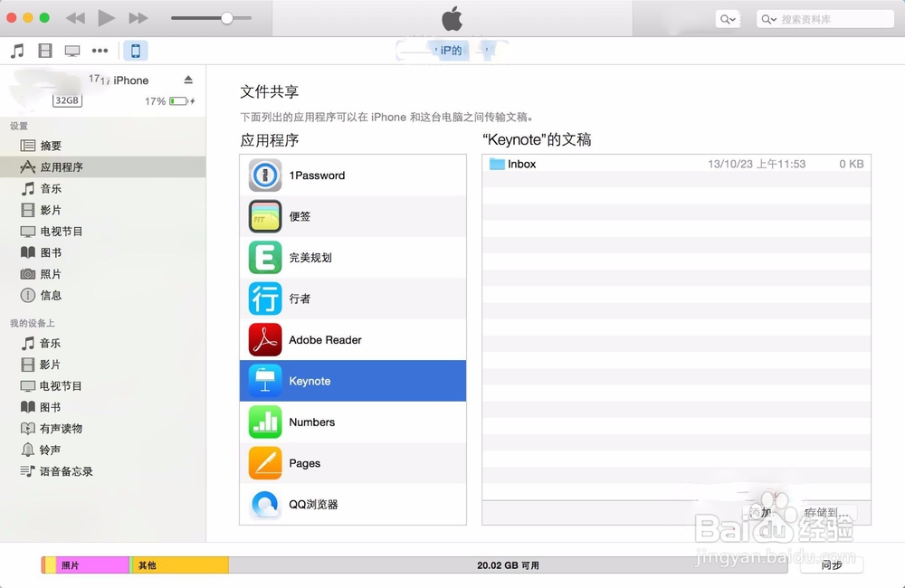Open 音乐 under 我的设备上
The width and height of the screenshot is (905, 588).
click(103, 343)
